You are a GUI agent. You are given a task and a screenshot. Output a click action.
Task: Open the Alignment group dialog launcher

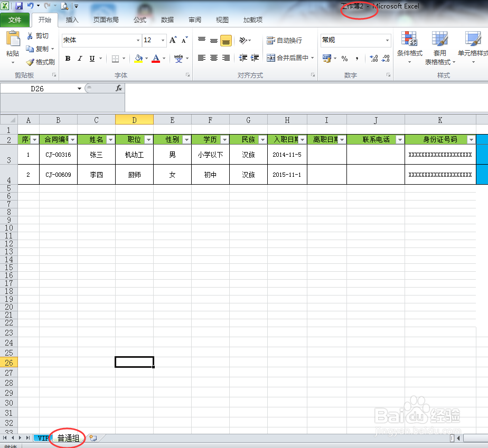click(x=313, y=75)
